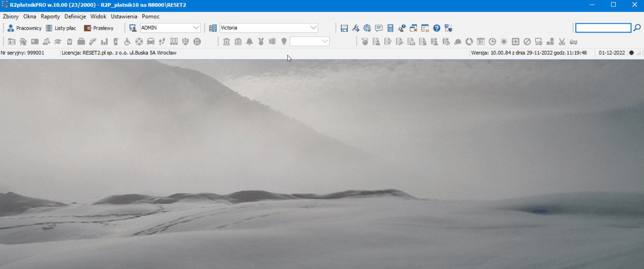
Task: Click the bank building icon
Action: tap(227, 41)
